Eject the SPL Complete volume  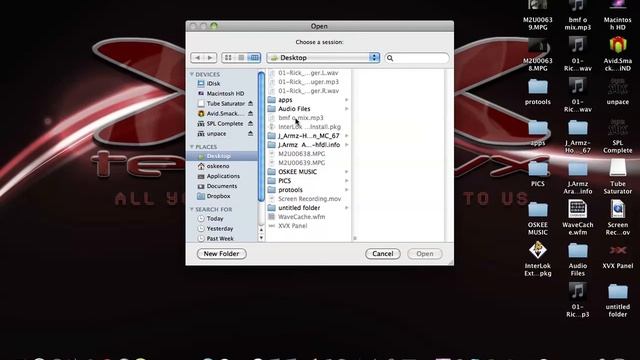(250, 124)
